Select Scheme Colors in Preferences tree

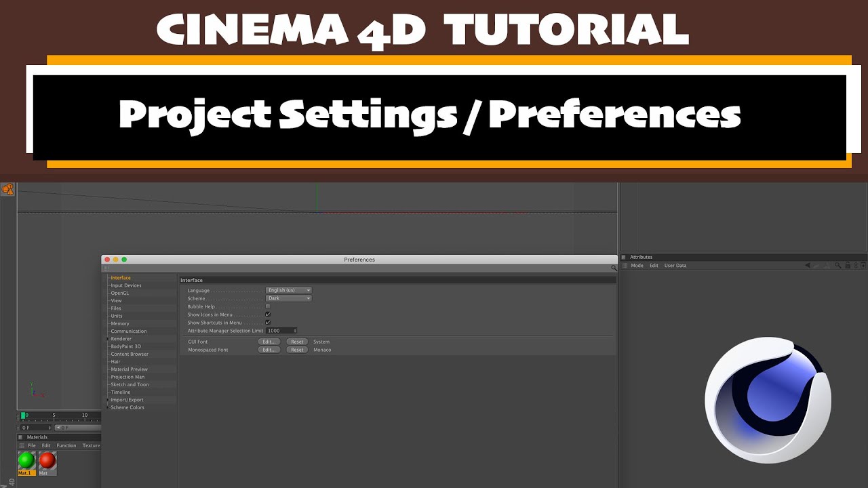point(127,407)
